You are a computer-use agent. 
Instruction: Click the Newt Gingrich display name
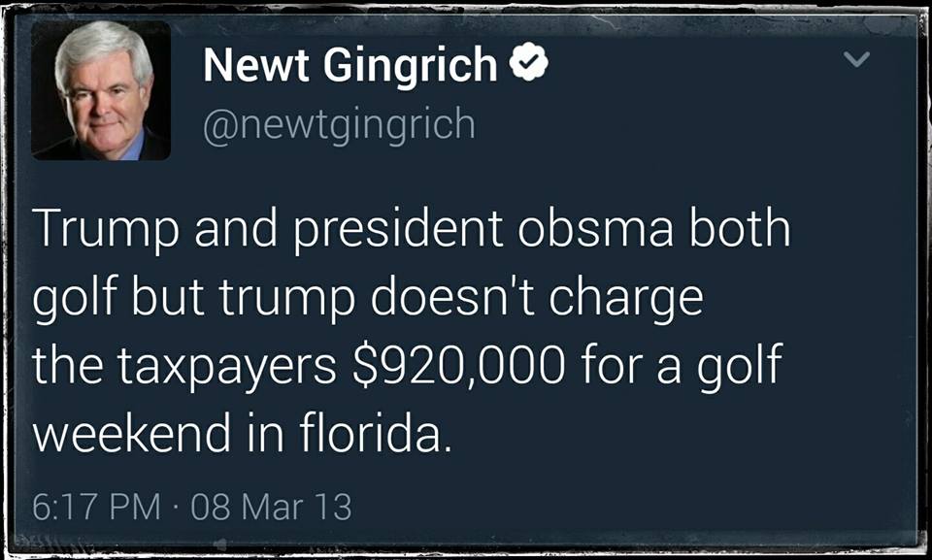(x=350, y=66)
